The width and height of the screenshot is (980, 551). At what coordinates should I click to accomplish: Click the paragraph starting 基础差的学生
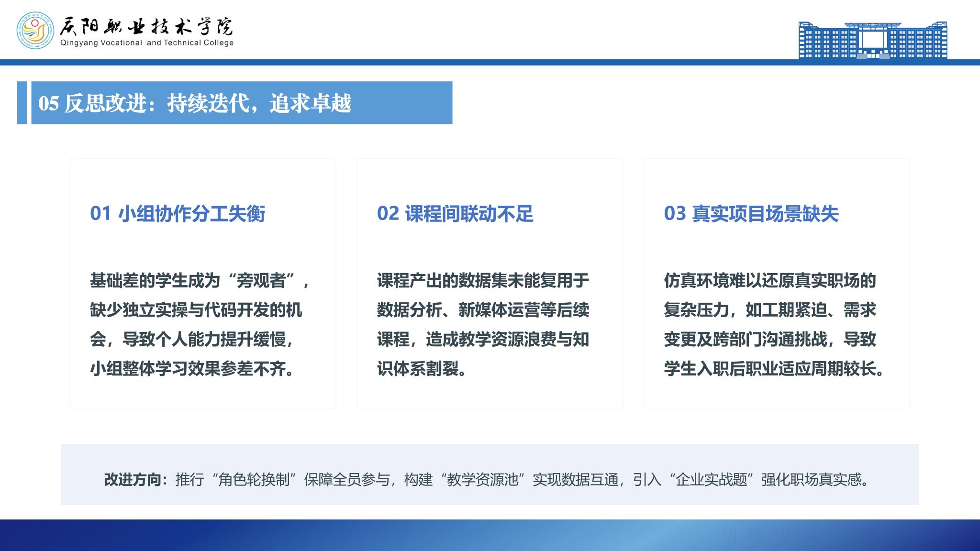point(200,324)
